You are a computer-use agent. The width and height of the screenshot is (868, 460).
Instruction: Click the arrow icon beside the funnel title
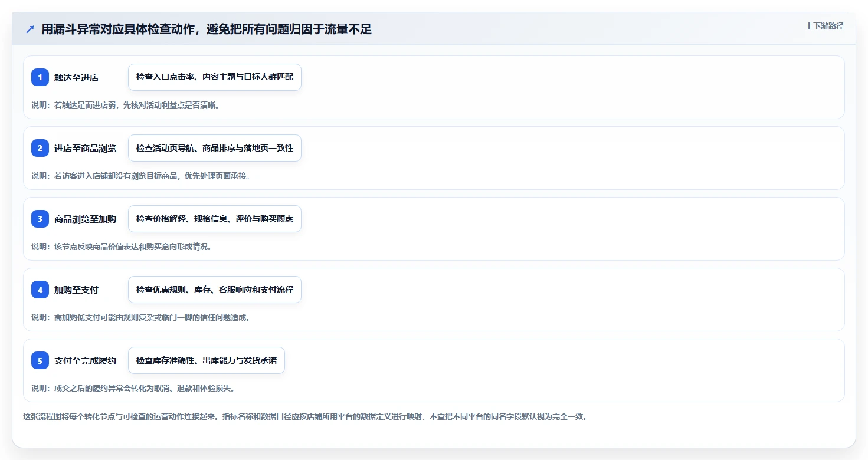point(30,29)
